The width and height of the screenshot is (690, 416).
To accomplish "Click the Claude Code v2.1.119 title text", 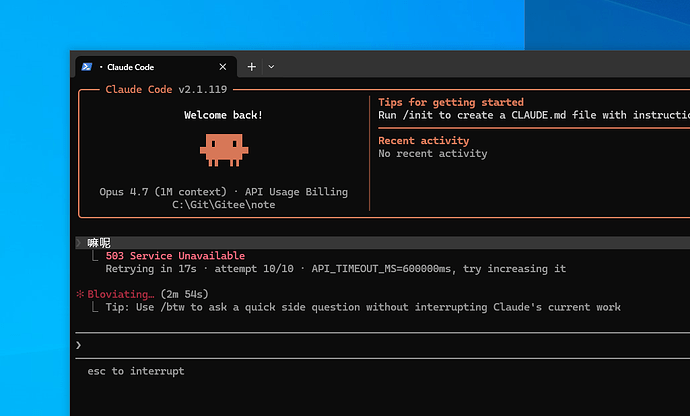I will (166, 89).
